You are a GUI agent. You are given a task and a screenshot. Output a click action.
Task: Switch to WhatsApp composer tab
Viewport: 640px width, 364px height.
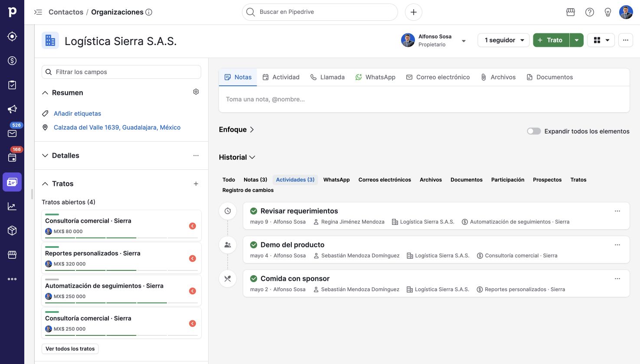click(x=375, y=77)
